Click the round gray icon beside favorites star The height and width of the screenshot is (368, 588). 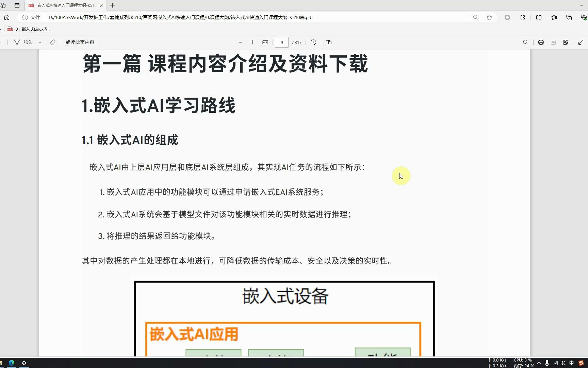[x=507, y=17]
